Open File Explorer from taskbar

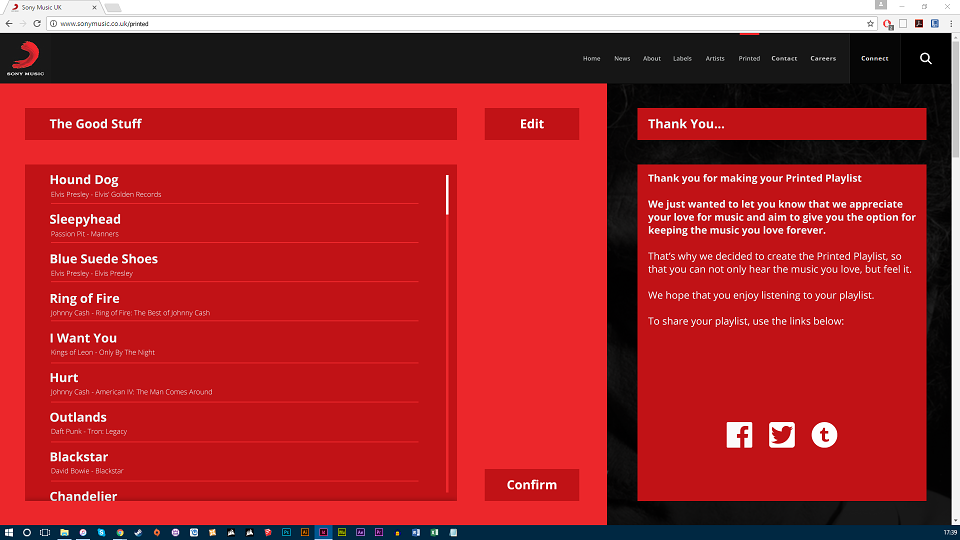64,533
